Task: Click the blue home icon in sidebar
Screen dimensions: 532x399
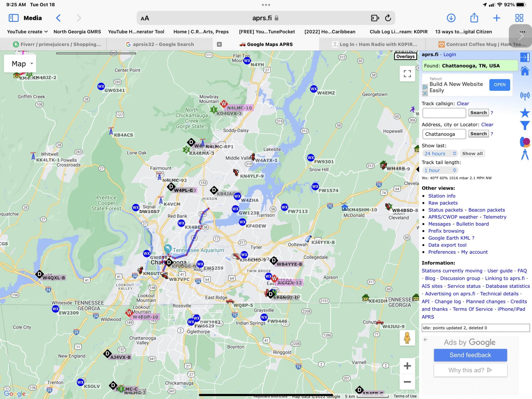Action: (525, 71)
